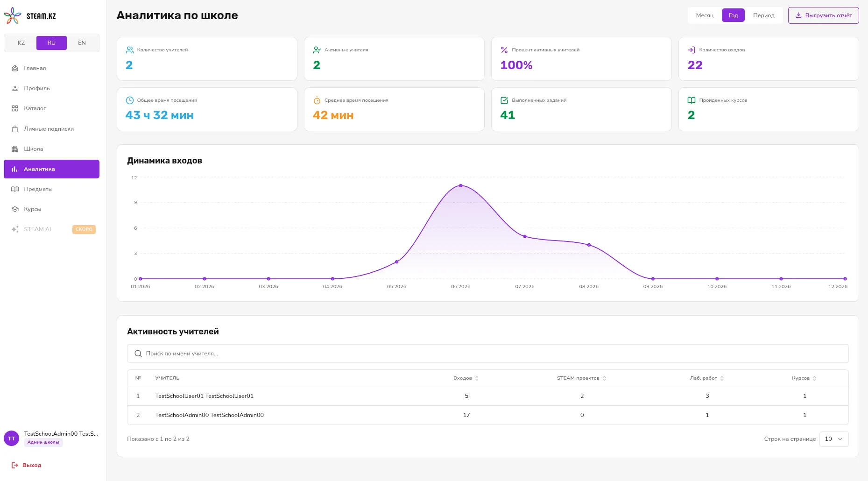Image resolution: width=868 pixels, height=481 pixels.
Task: Sort table by Курсов column
Action: (804, 378)
